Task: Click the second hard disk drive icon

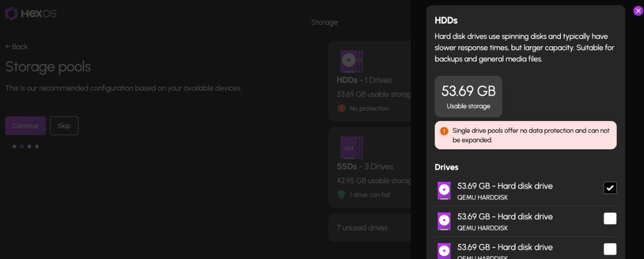Action: [444, 221]
